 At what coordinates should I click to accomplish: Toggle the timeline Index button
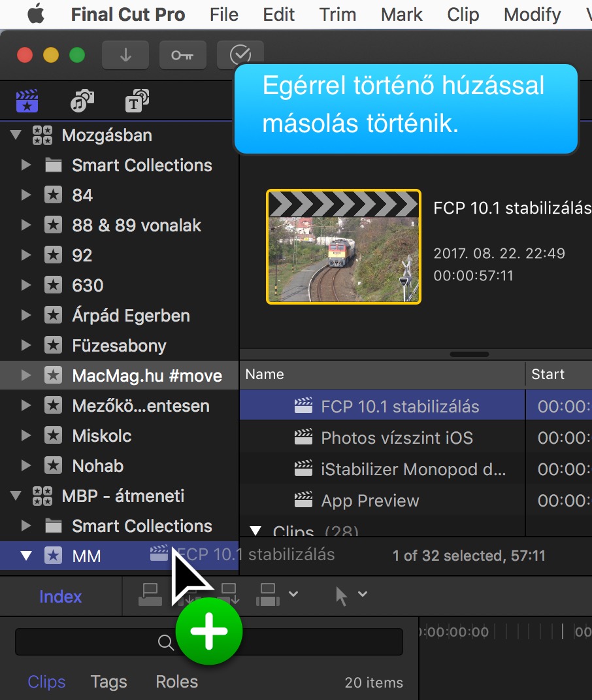point(60,597)
